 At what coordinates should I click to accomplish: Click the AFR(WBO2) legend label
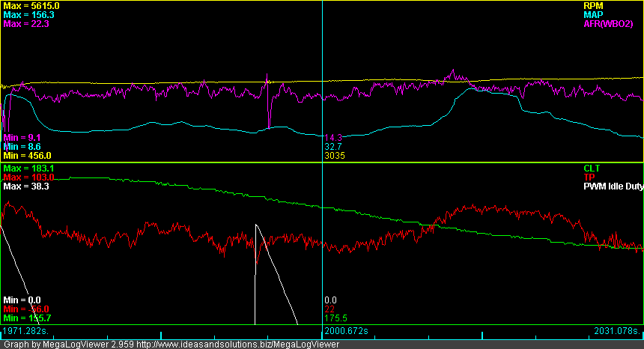click(608, 24)
